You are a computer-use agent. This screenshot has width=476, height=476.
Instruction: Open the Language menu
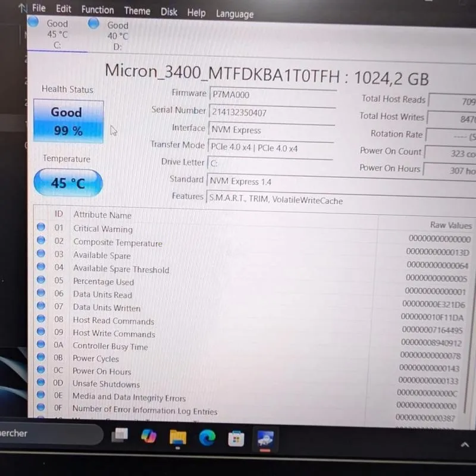pos(234,14)
